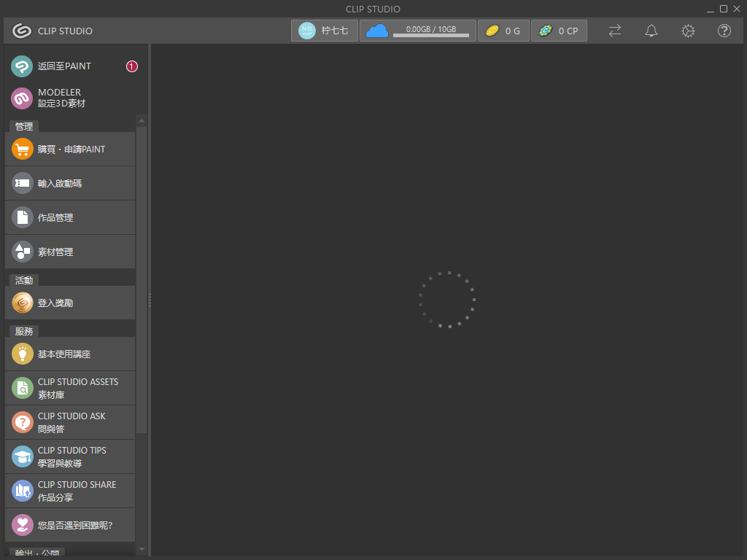Click the CLIP STUDIO SHARE books icon
The width and height of the screenshot is (747, 560).
(23, 491)
